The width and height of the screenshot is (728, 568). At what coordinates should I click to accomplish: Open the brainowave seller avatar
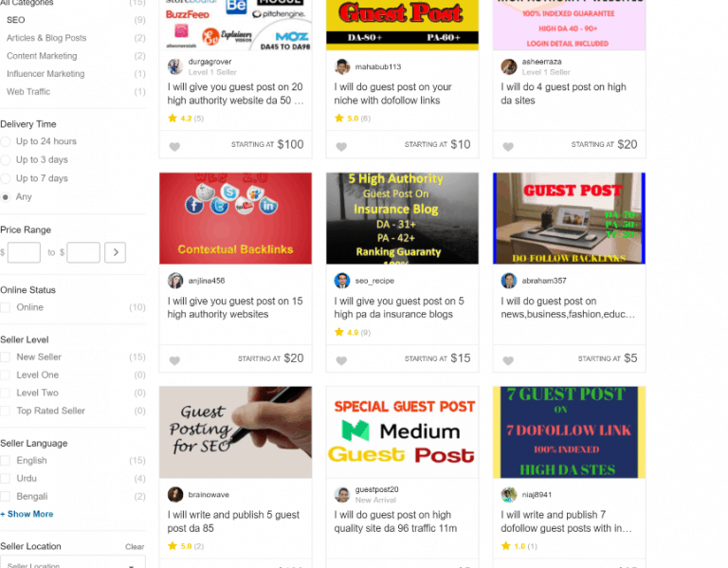tap(175, 494)
